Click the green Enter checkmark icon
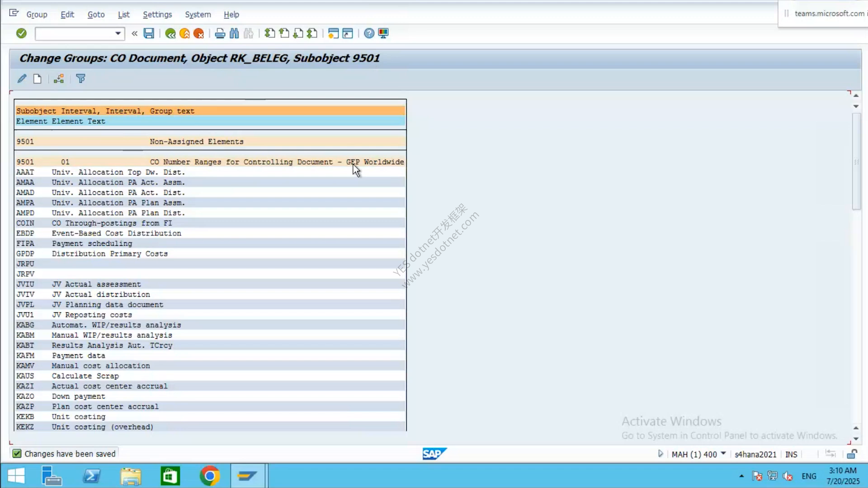Image resolution: width=868 pixels, height=488 pixels. (x=21, y=33)
